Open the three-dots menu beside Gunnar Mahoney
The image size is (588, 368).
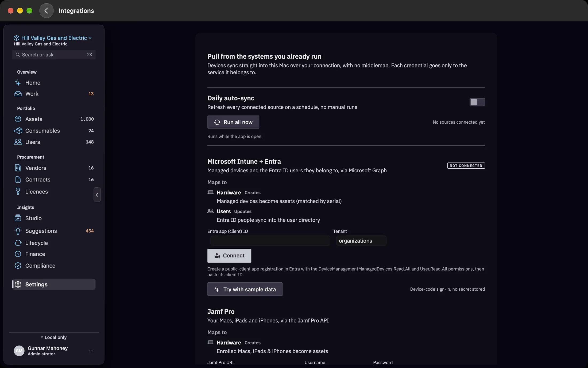91,351
